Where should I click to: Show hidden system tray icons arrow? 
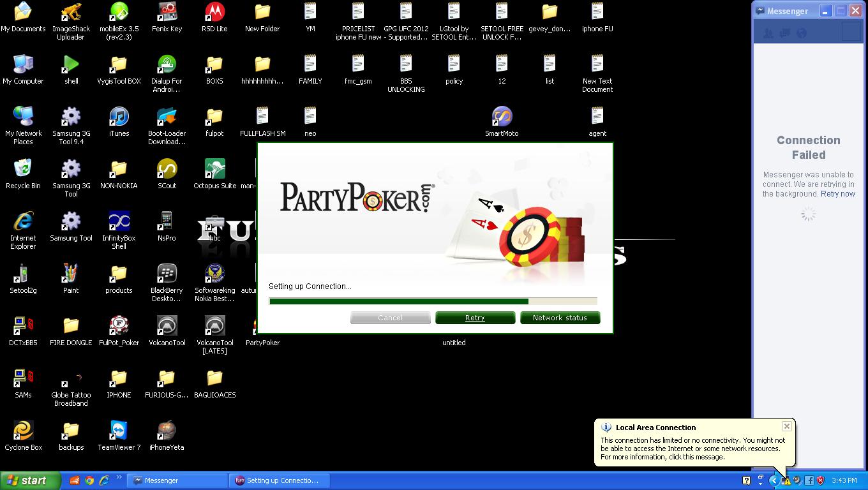[774, 480]
